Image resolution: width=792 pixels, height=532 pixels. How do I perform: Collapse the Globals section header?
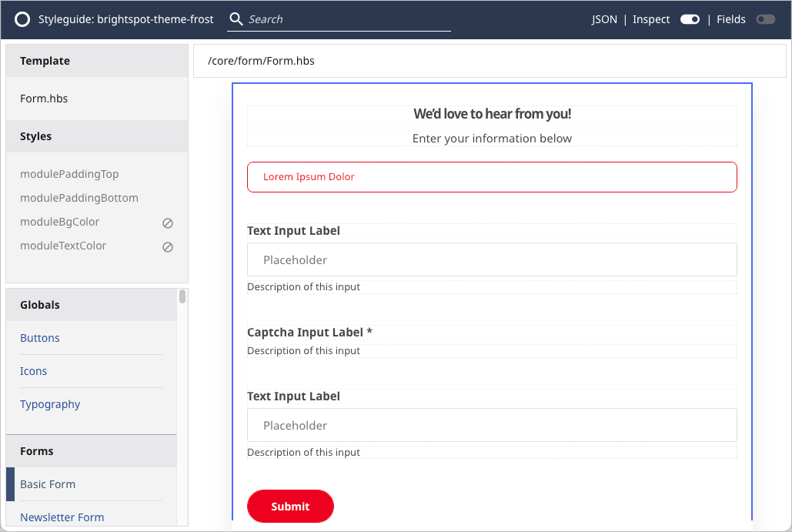40,305
